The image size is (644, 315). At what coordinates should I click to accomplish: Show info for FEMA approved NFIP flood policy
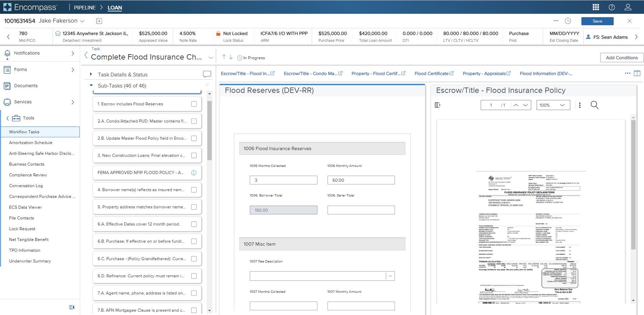(194, 173)
